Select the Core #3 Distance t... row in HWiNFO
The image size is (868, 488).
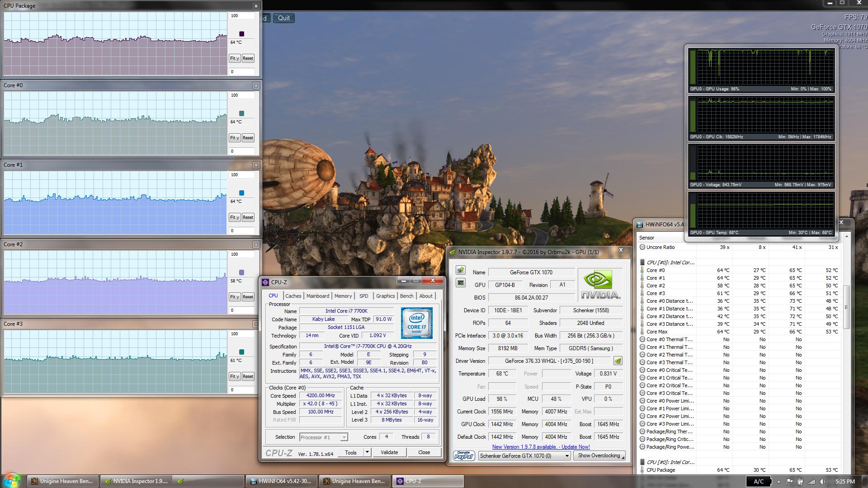(740, 324)
